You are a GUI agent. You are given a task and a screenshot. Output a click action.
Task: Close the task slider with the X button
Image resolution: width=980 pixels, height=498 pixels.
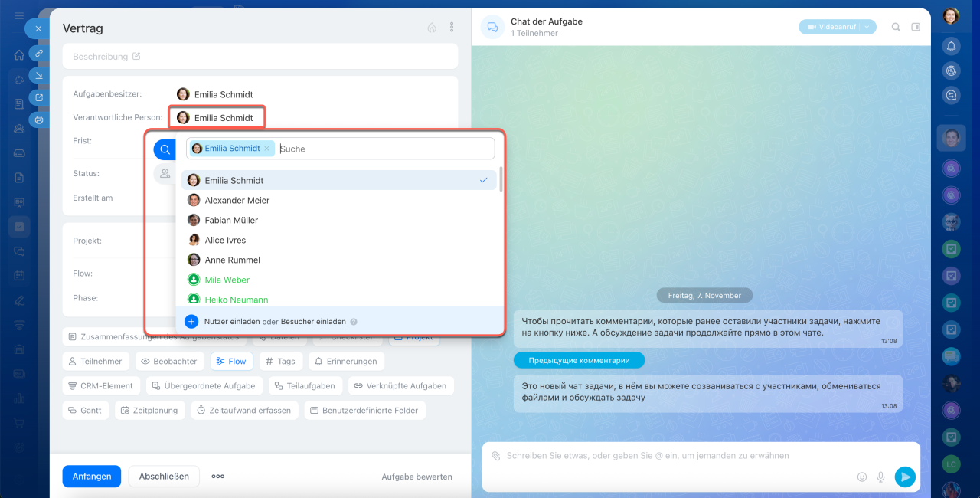(38, 28)
